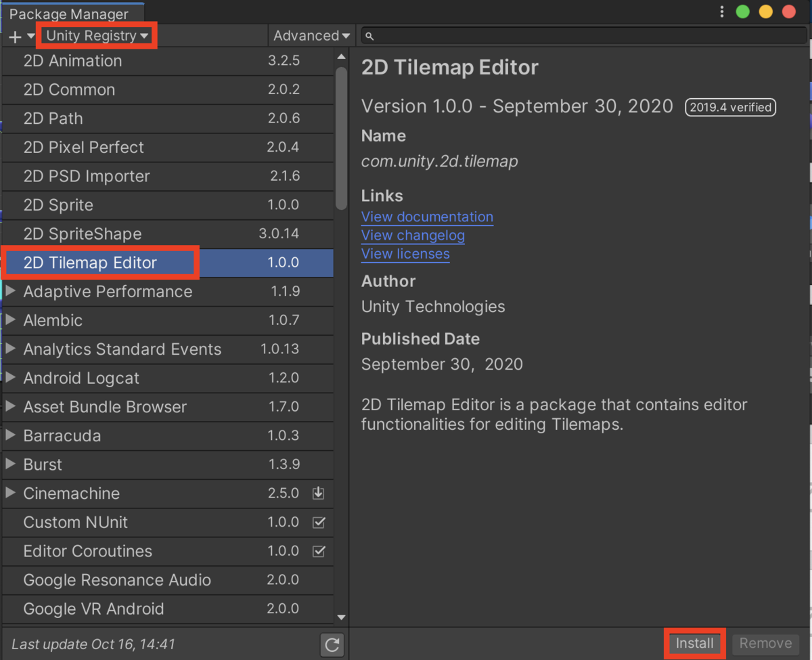Expand Analytics Standard Events versions
The image size is (812, 660).
(10, 349)
